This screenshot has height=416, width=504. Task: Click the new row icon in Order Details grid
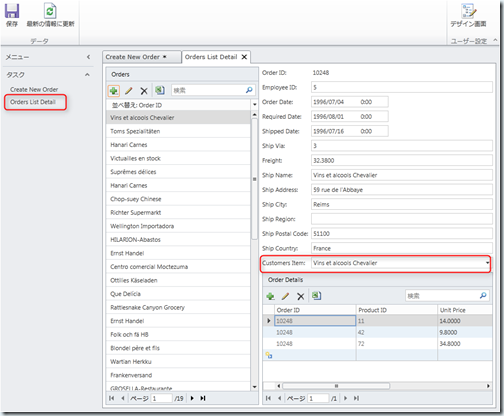click(x=269, y=355)
